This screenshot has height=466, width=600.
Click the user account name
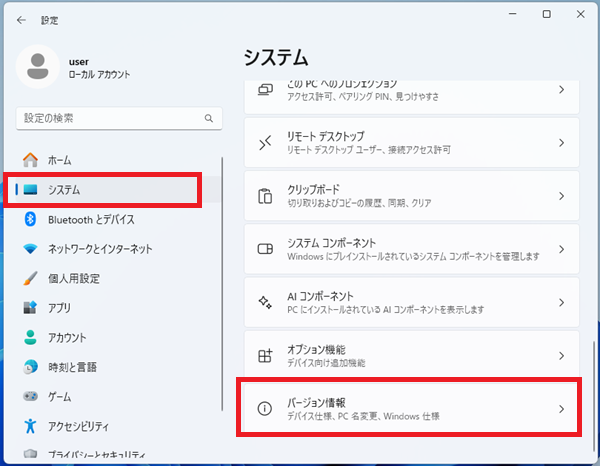[x=79, y=62]
